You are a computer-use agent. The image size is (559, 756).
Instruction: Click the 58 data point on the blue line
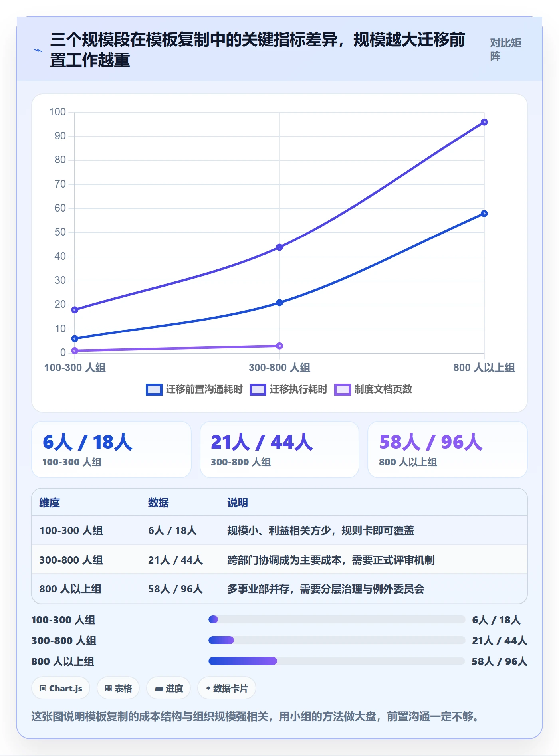pyautogui.click(x=484, y=214)
